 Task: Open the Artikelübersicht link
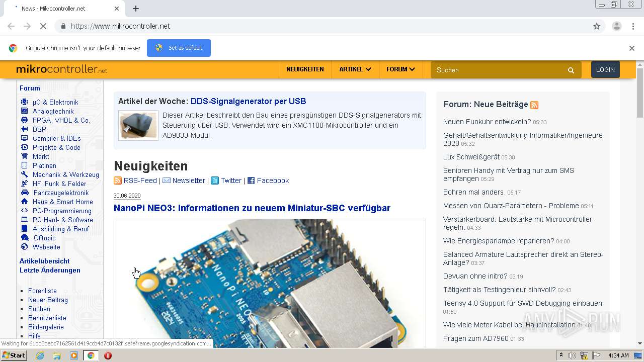pos(45,261)
